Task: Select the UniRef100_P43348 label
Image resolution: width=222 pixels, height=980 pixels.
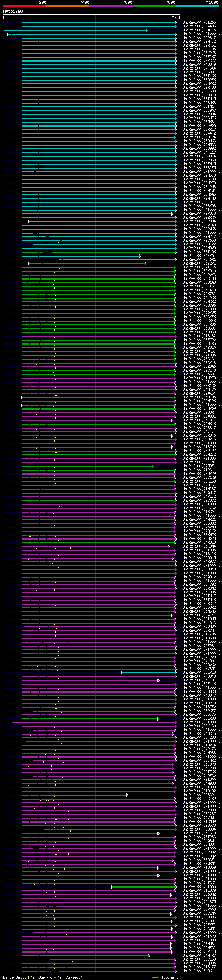Action: point(199,677)
